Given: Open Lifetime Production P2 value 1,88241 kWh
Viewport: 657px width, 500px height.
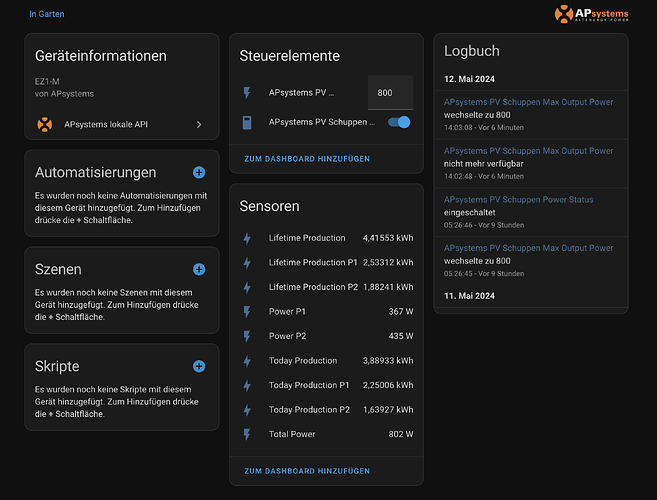Looking at the screenshot, I should coord(388,287).
